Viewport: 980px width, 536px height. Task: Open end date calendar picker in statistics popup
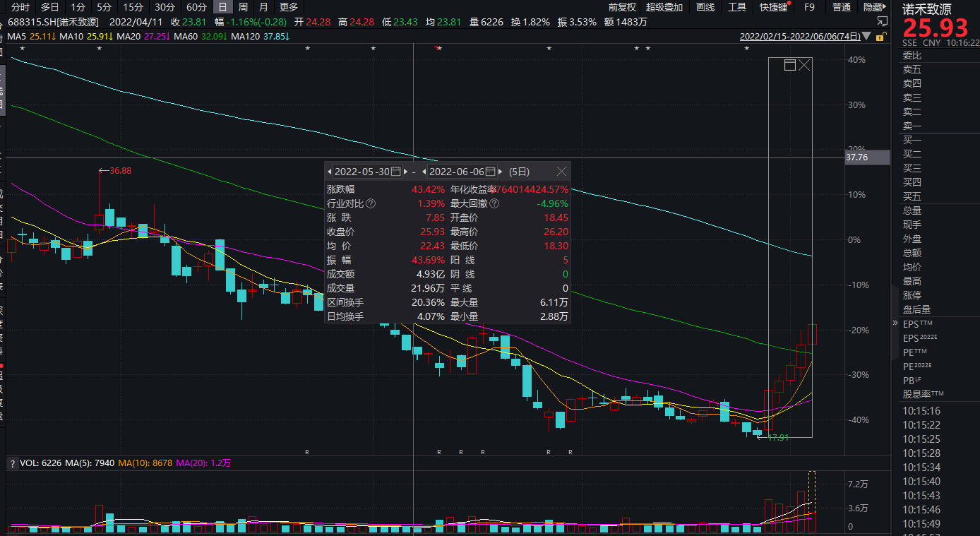tap(491, 172)
